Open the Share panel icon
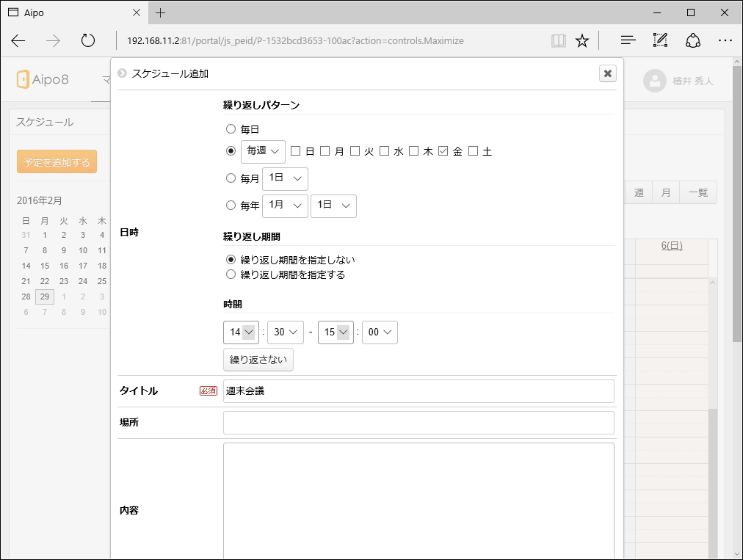Image resolution: width=743 pixels, height=560 pixels. (x=692, y=40)
